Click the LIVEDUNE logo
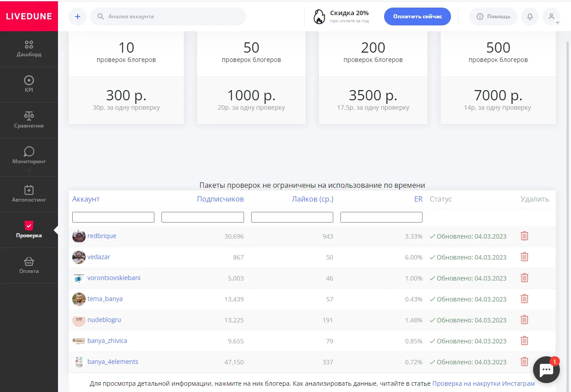The height and width of the screenshot is (392, 571). (x=29, y=16)
